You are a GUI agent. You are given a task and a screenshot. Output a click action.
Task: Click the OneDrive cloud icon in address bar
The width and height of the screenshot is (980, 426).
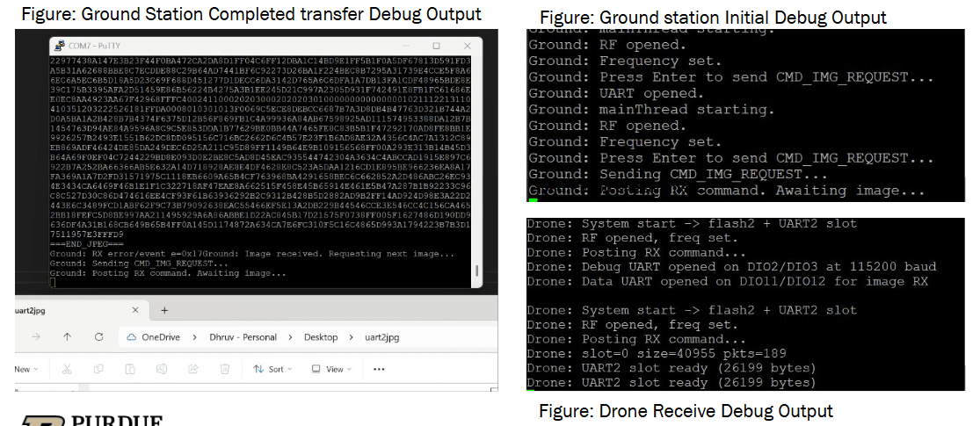tap(131, 337)
